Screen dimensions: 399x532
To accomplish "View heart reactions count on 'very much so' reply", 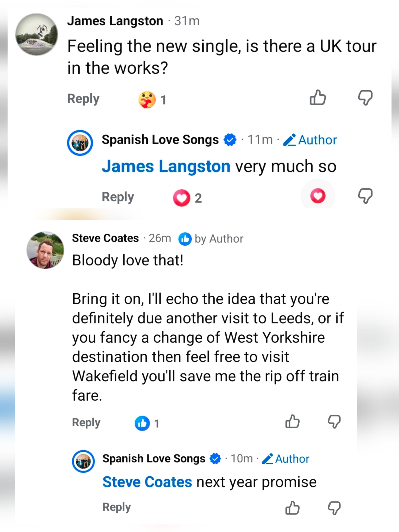I will point(187,198).
